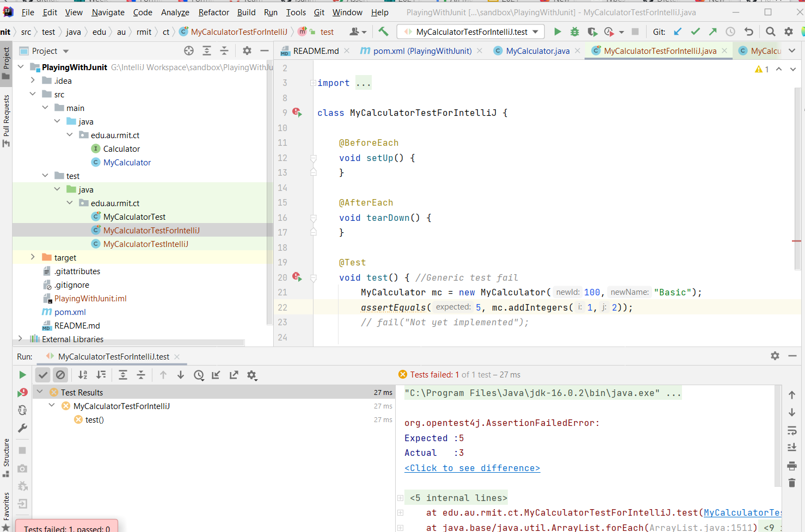This screenshot has width=805, height=532.
Task: Open Search Everywhere magnifier icon
Action: tap(770, 32)
